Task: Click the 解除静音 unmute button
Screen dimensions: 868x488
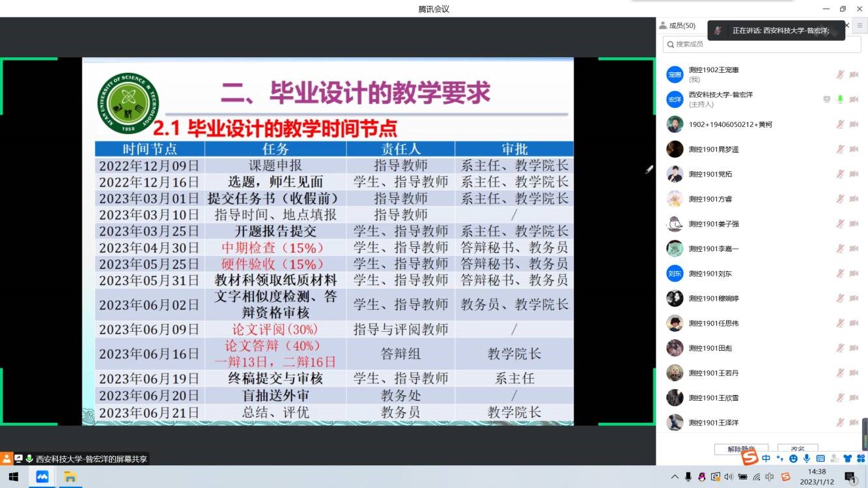Action: 741,449
